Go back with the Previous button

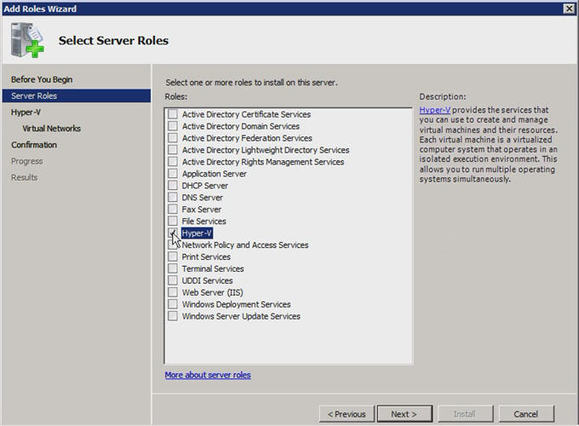[x=347, y=414]
